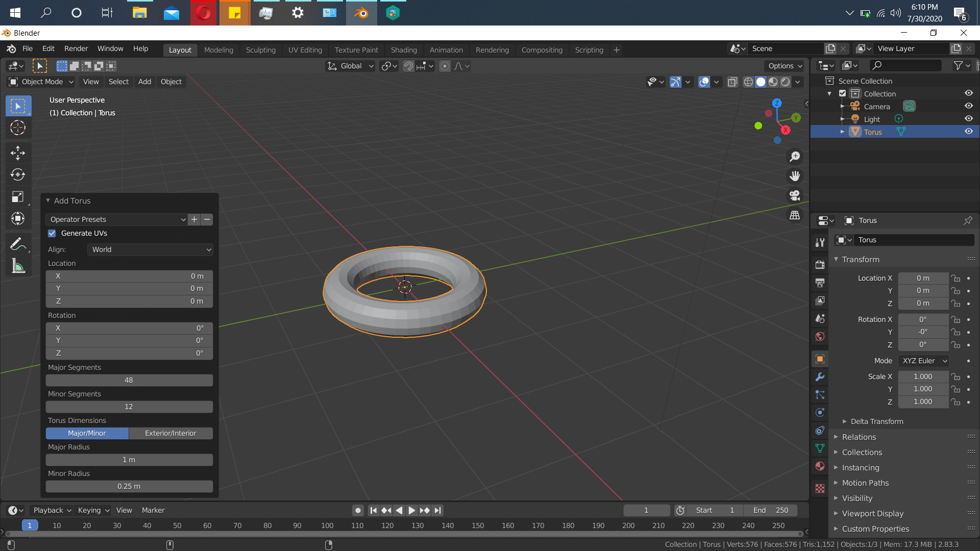
Task: Select the Select Box tool
Action: click(x=18, y=106)
